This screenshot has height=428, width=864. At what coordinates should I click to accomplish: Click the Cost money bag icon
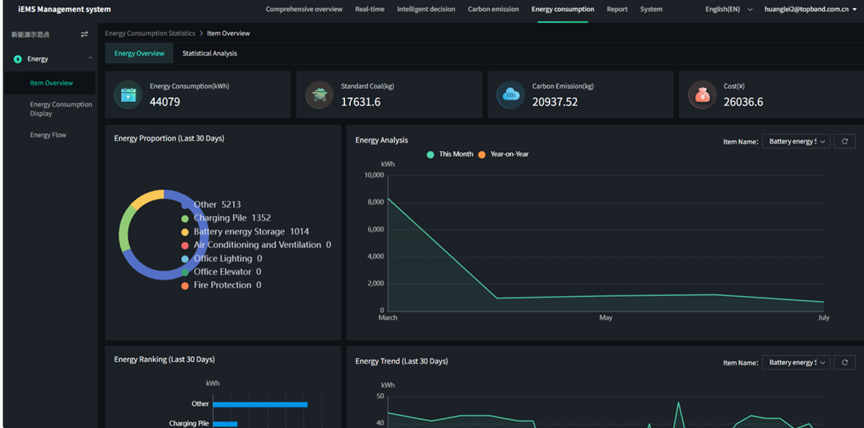(x=702, y=95)
